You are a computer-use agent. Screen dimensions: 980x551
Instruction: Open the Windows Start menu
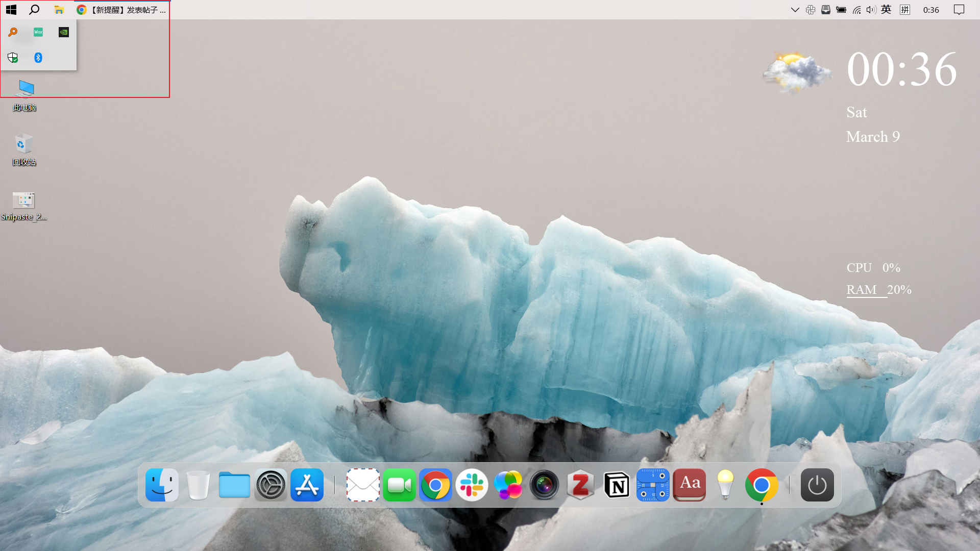[11, 10]
